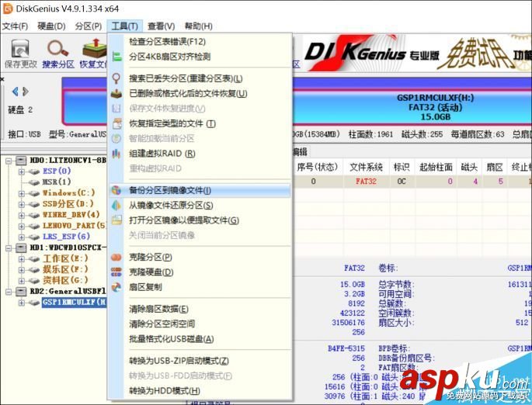Open the 硬盘(D) menu
Viewport: 532px width, 405px height.
51,26
